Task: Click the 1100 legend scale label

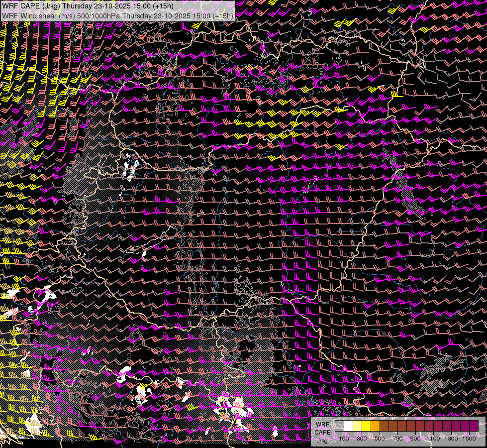Action: coord(433,439)
